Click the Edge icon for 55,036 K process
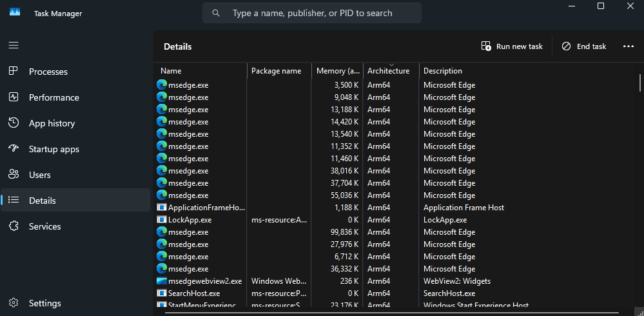This screenshot has width=644, height=316. coord(162,195)
